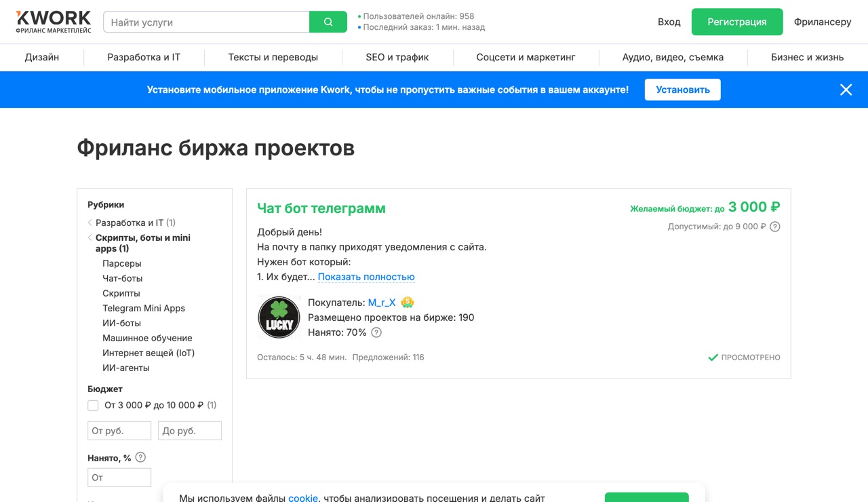Open the Фрилансеру link
868x502 pixels.
click(x=823, y=22)
